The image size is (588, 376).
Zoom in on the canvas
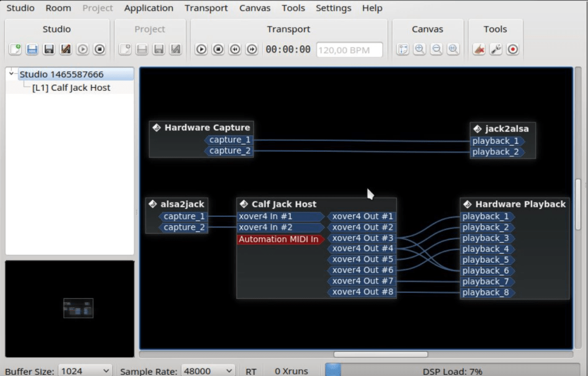420,49
